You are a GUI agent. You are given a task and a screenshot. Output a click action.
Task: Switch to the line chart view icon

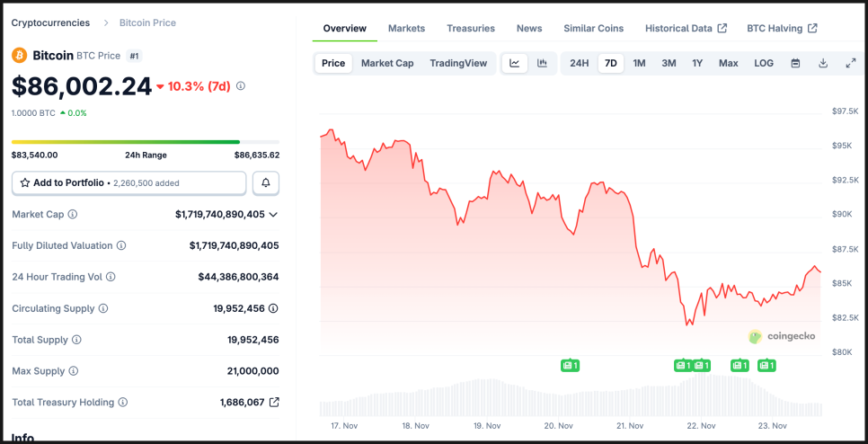point(515,63)
